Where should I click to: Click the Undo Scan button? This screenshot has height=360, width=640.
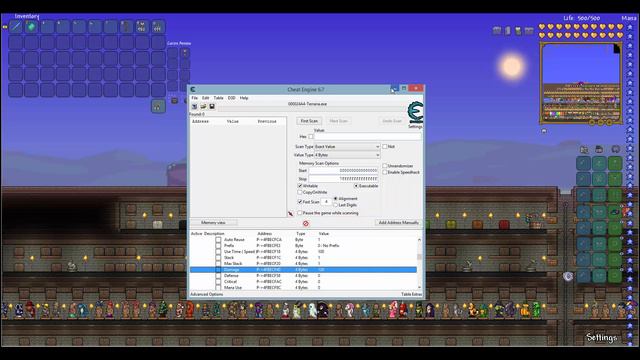(392, 121)
